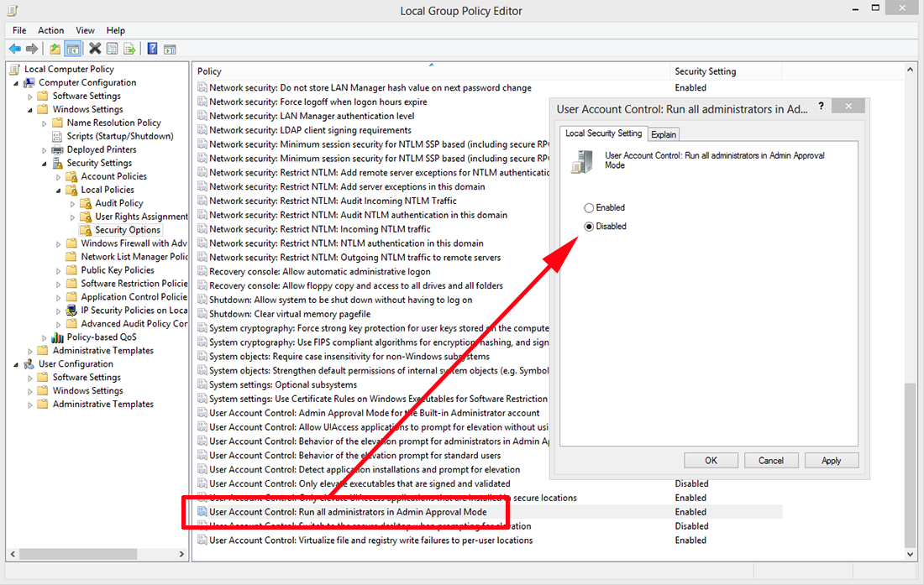924x585 pixels.
Task: Collapse the Local Policies node
Action: tap(58, 191)
